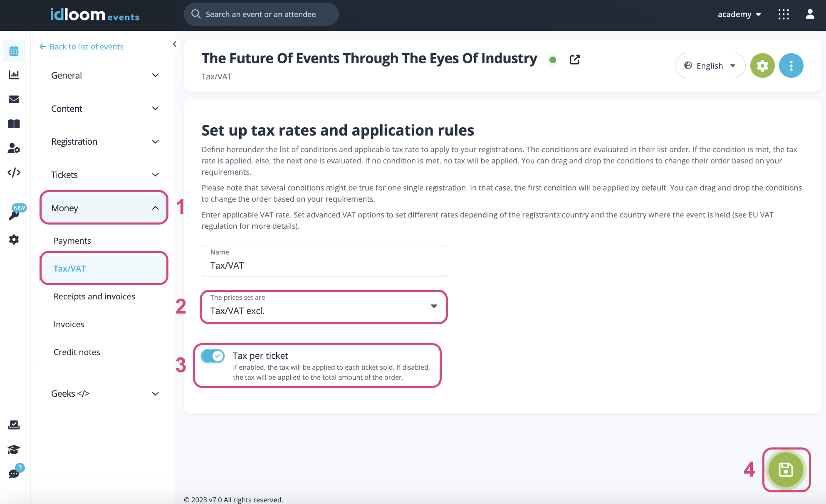Open the Registration section
This screenshot has height=504, width=826.
pyautogui.click(x=106, y=141)
